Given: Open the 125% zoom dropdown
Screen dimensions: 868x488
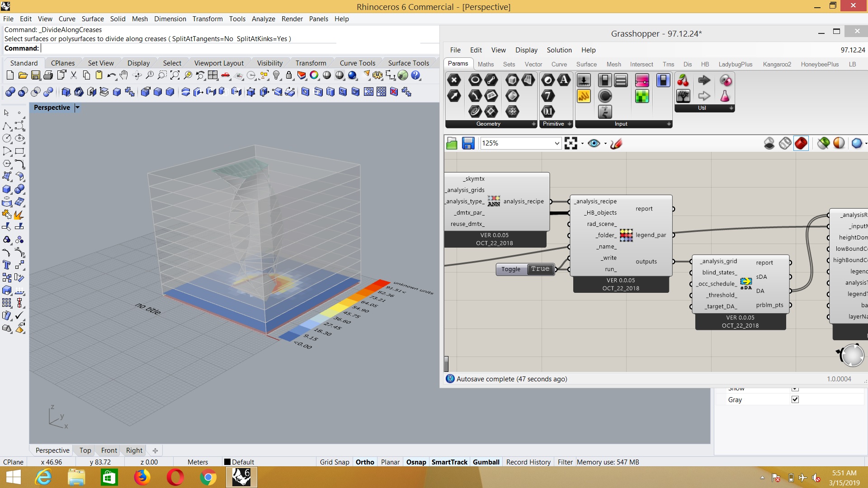Looking at the screenshot, I should [557, 143].
